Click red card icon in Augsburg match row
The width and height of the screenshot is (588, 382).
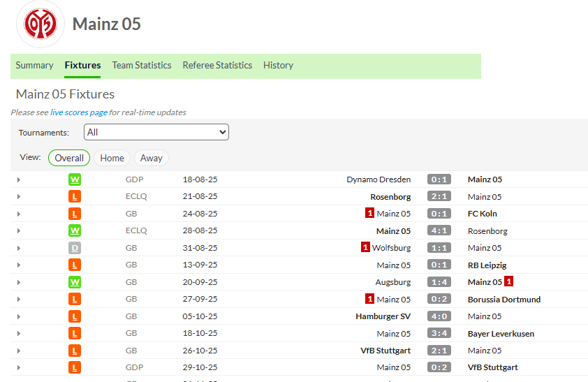[509, 281]
